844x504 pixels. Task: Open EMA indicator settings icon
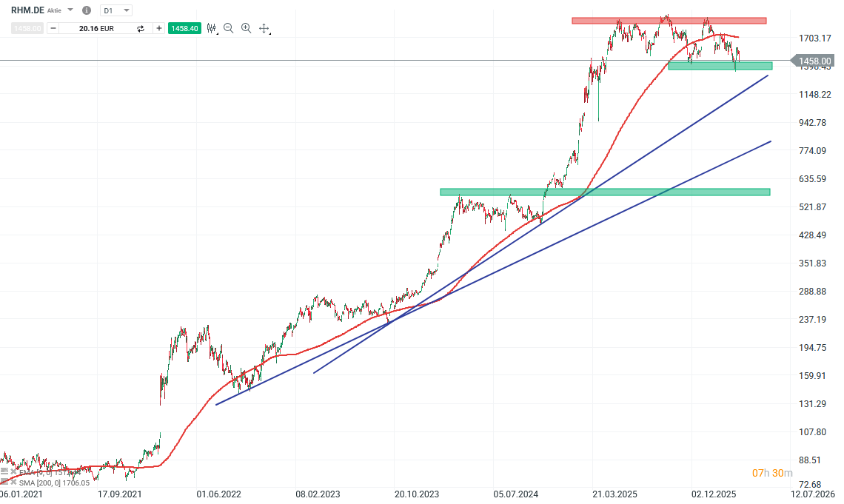click(x=4, y=471)
